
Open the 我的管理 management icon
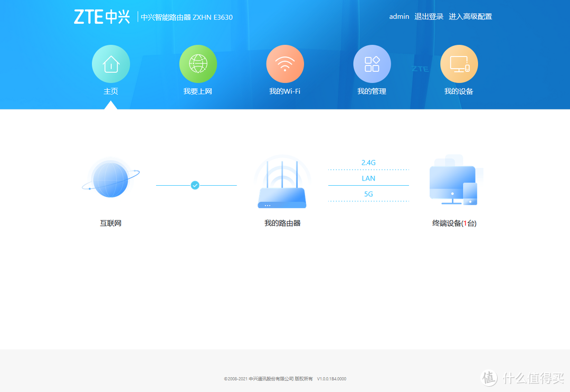372,63
